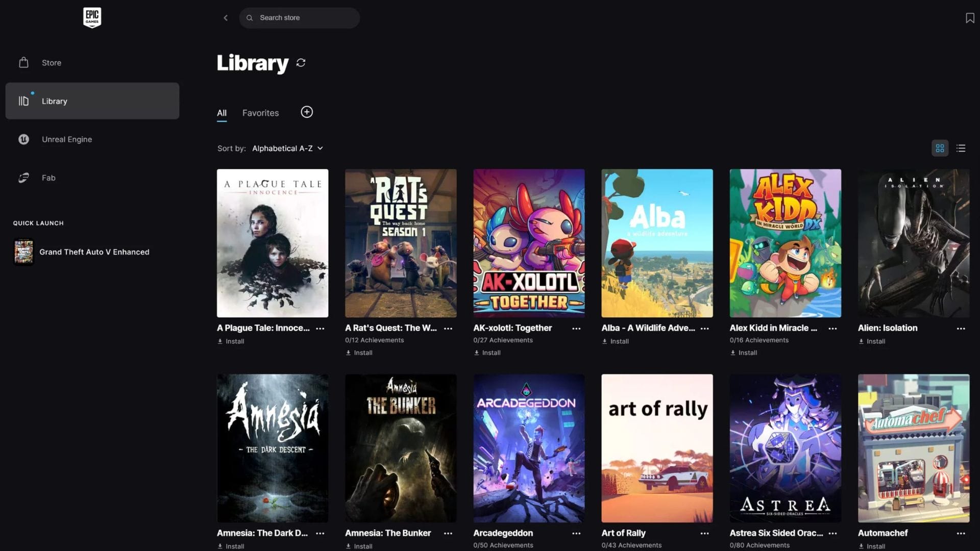
Task: Open Amnesia The Dark Descent cover art
Action: pos(273,448)
